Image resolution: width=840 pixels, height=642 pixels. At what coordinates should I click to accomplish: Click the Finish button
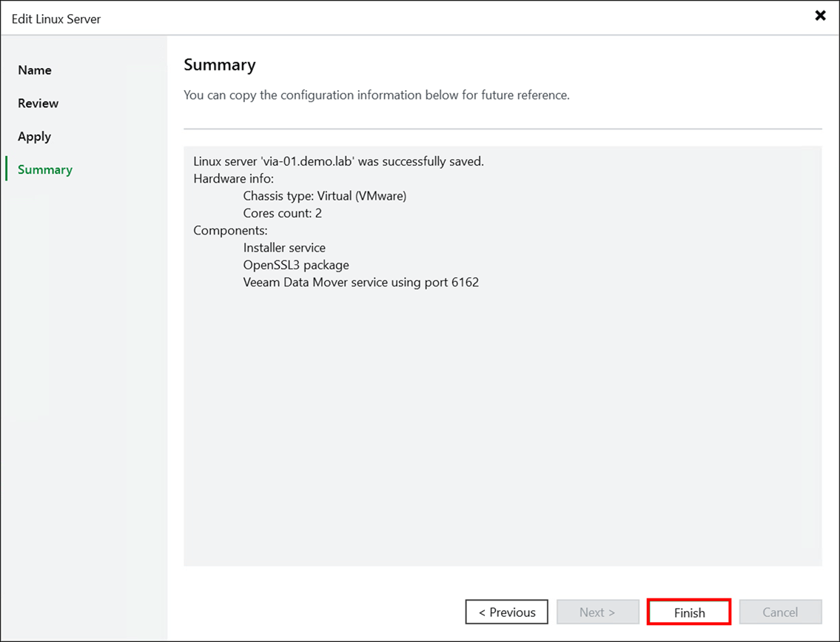click(688, 612)
